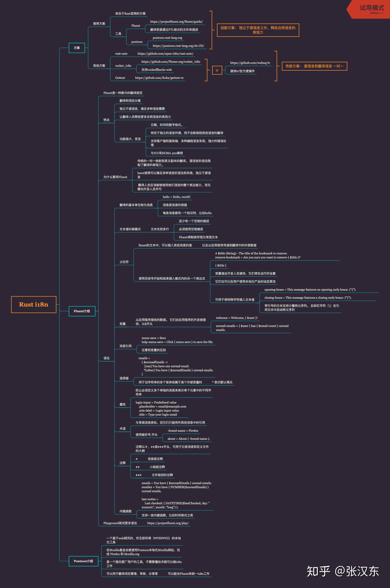Select the 方案 branch node
Image resolution: width=390 pixels, height=588 pixels.
point(77,48)
